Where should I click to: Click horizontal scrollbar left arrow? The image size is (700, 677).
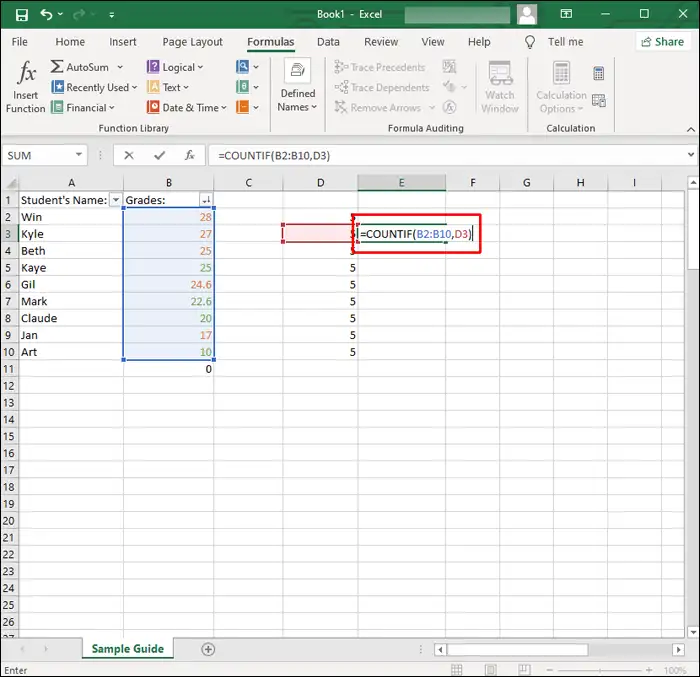pos(440,649)
